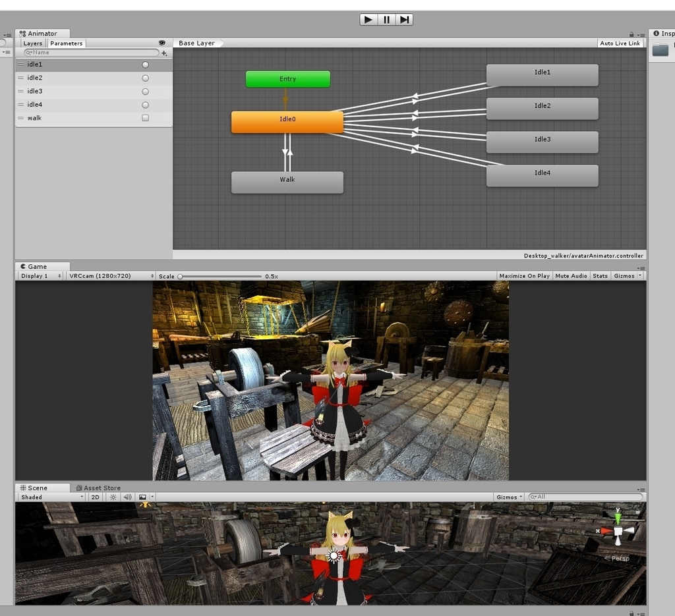
Task: Fire the idle2 trigger radio button
Action: point(146,78)
